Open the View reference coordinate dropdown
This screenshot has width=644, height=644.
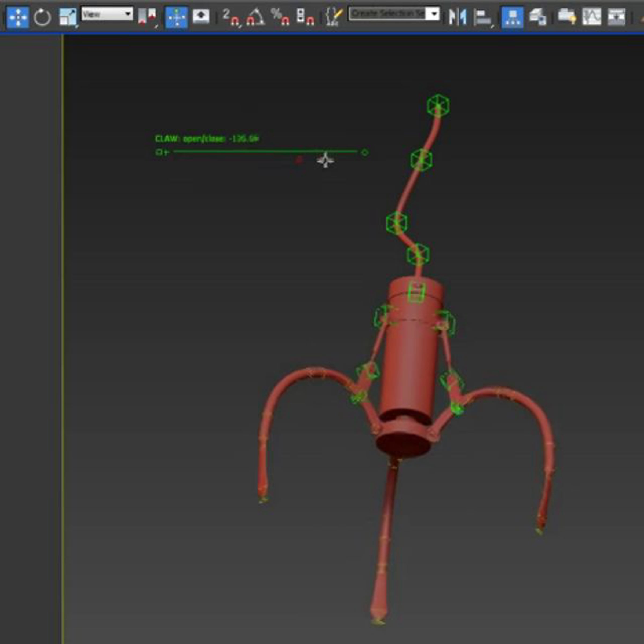pyautogui.click(x=107, y=14)
